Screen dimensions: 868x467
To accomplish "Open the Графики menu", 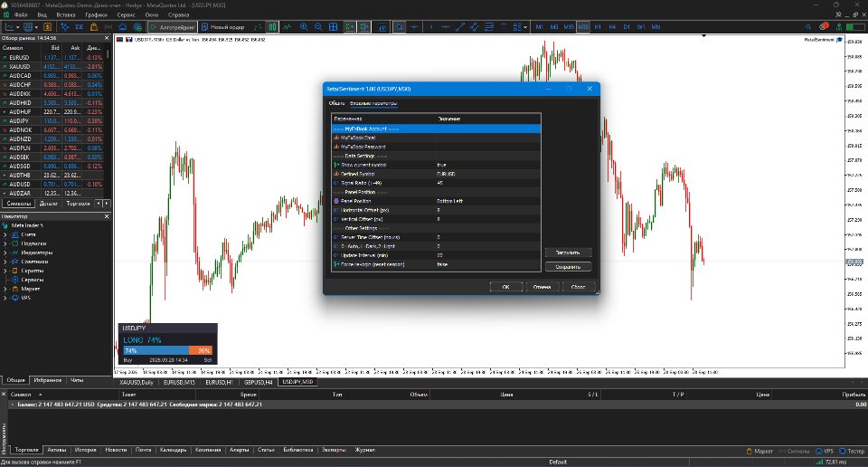I will 95,15.
